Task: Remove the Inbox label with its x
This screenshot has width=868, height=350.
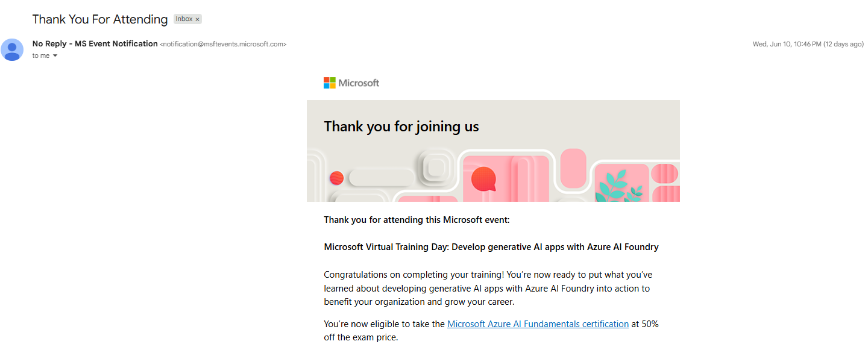Action: pyautogui.click(x=197, y=19)
